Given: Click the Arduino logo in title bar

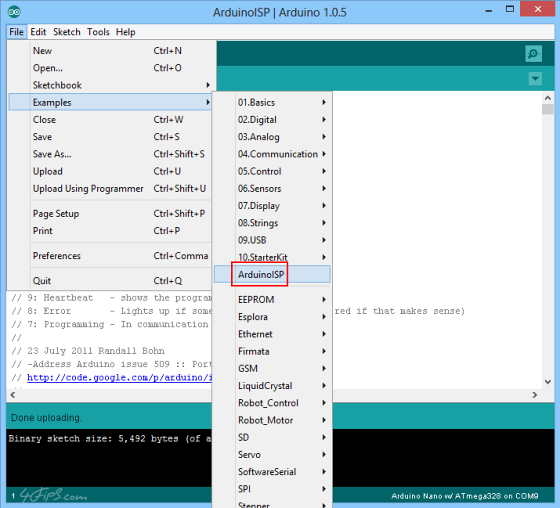Looking at the screenshot, I should (x=14, y=12).
